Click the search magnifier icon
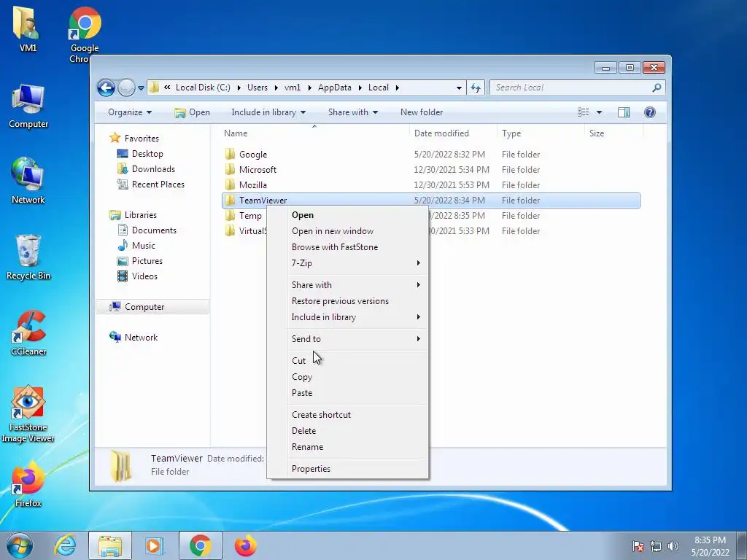 657,87
